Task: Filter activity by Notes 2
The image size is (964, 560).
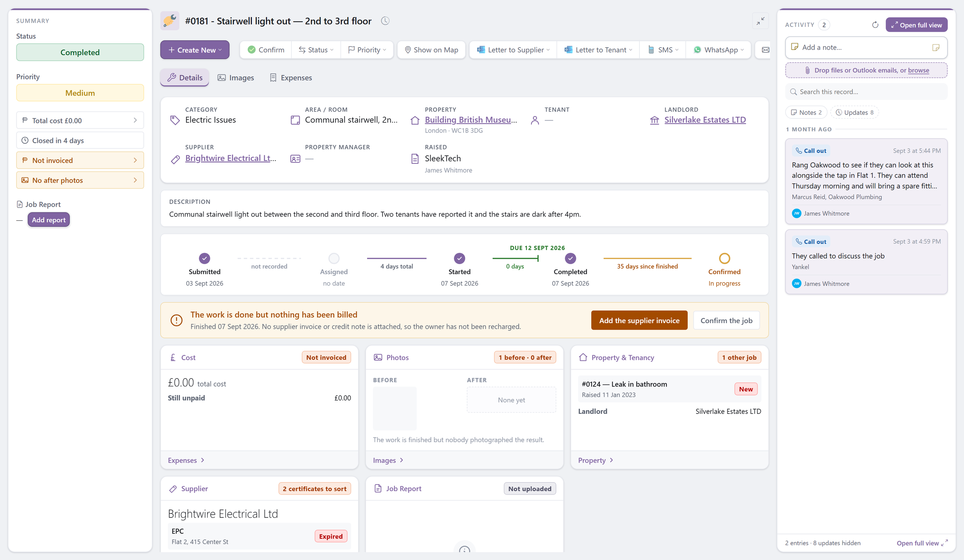Action: click(806, 112)
